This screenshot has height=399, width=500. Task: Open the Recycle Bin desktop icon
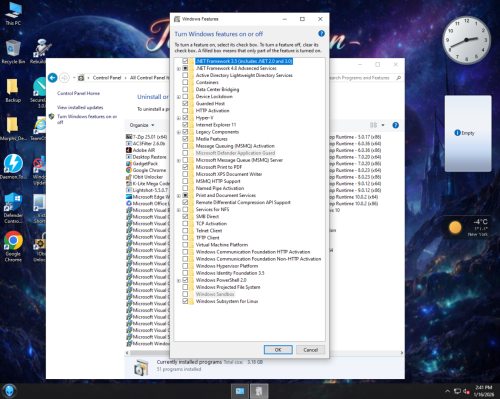[13, 51]
